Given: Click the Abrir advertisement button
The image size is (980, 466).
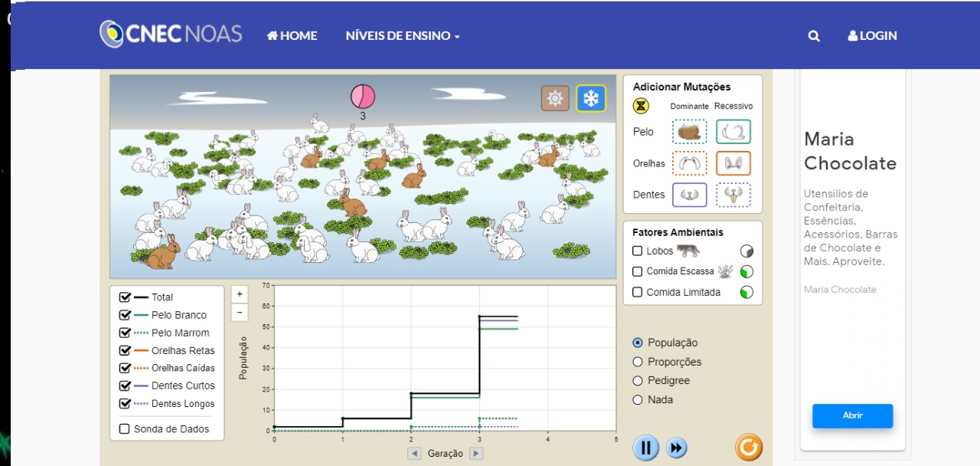Looking at the screenshot, I should [x=852, y=415].
